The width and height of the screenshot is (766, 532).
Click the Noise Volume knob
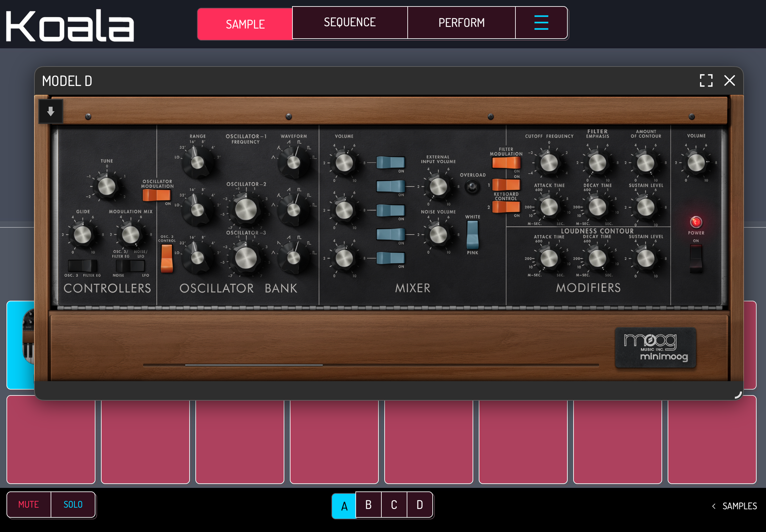pos(438,234)
